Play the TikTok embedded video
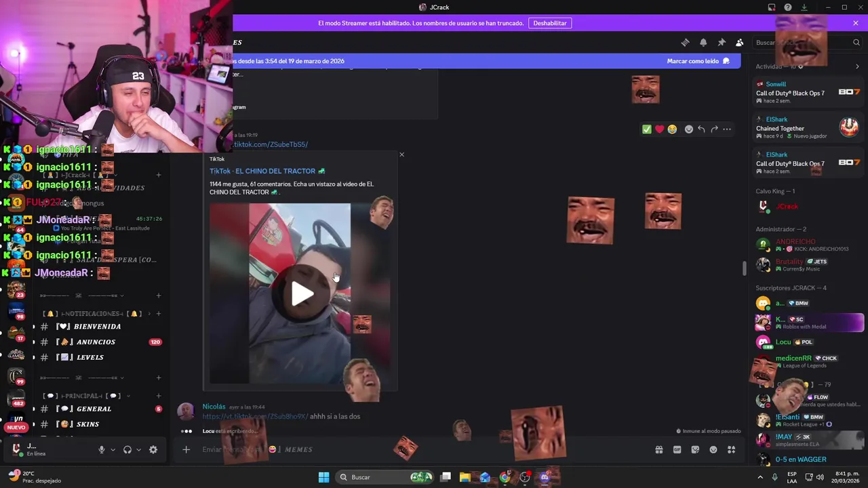This screenshot has width=868, height=488. [302, 293]
